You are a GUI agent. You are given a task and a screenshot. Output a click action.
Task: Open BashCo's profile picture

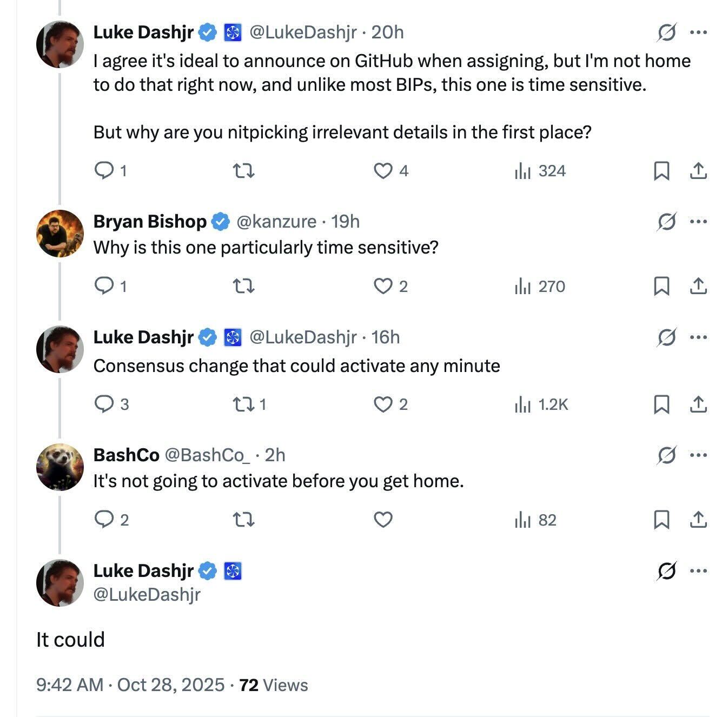click(60, 467)
